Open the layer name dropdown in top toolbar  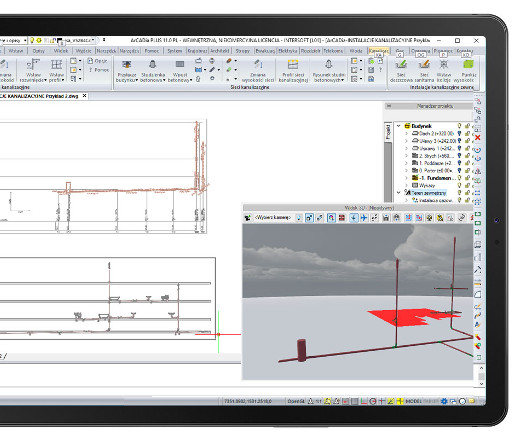point(93,40)
